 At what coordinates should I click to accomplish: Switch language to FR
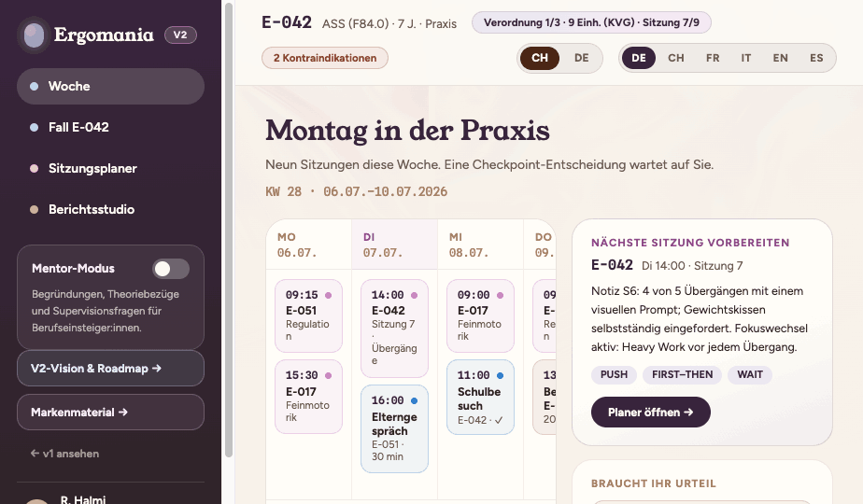(713, 58)
